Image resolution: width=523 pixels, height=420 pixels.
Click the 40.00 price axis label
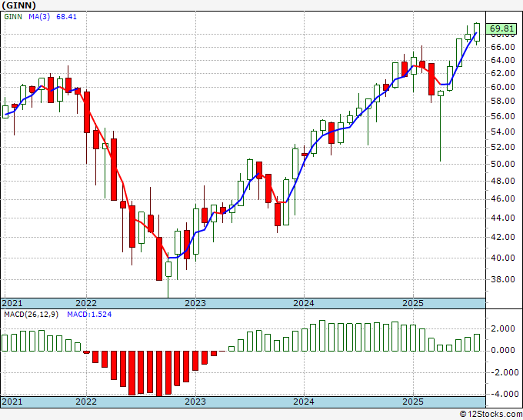(x=503, y=258)
